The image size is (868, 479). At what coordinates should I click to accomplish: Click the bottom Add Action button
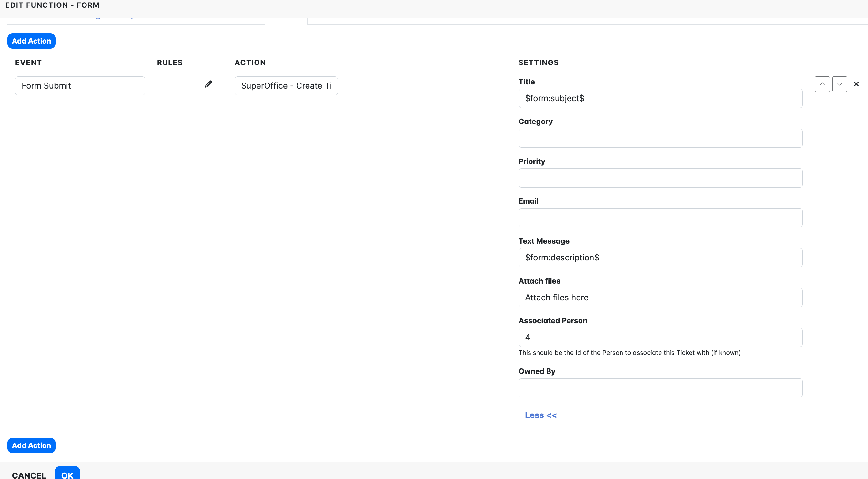point(31,445)
